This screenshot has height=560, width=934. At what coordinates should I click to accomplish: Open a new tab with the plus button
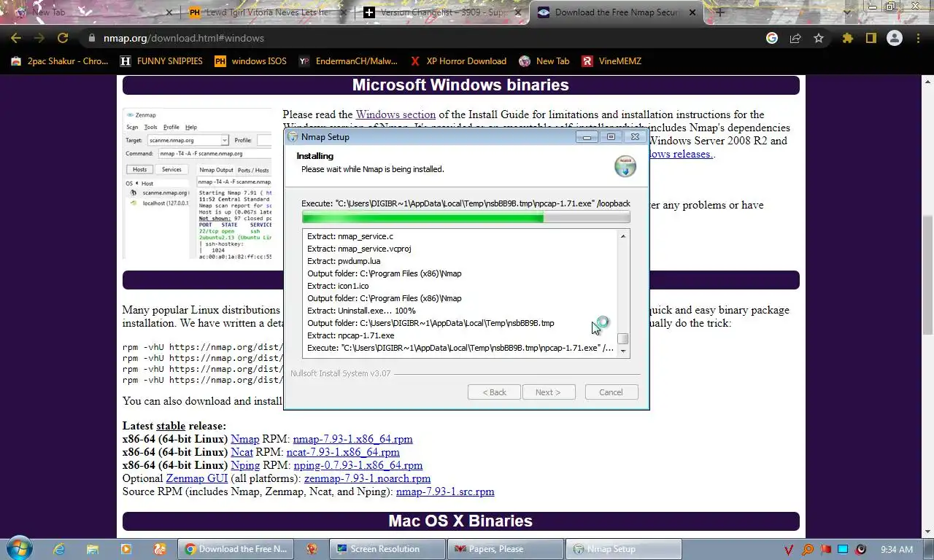point(720,12)
